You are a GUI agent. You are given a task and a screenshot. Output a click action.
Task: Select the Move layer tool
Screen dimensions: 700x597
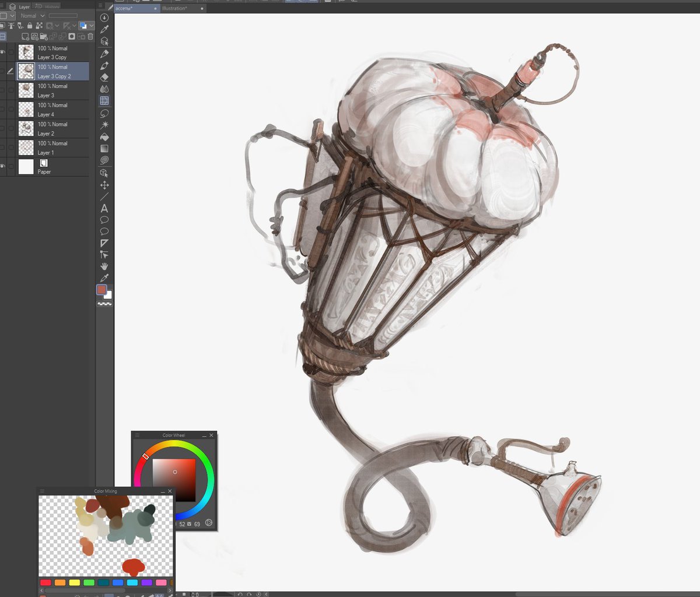pos(104,185)
